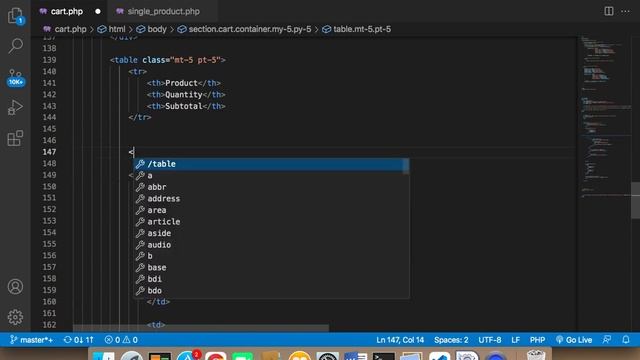The width and height of the screenshot is (640, 360).
Task: Change language mode PHP
Action: pyautogui.click(x=537, y=340)
